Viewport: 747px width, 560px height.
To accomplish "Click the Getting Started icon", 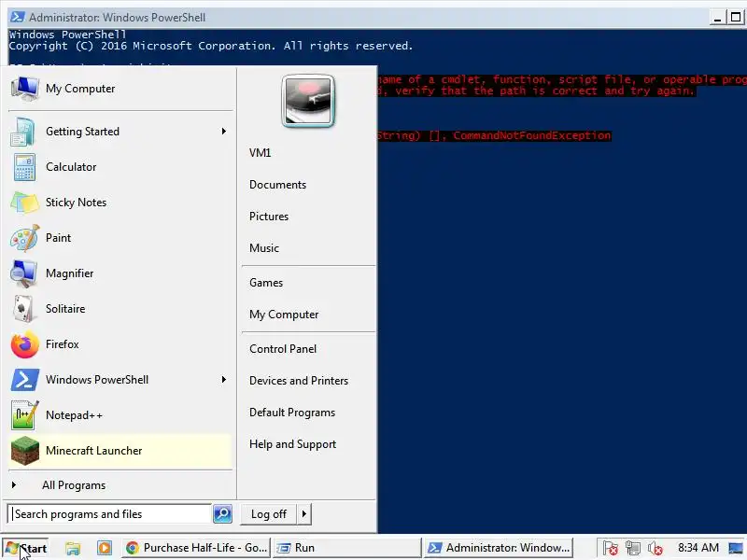I will tap(22, 132).
